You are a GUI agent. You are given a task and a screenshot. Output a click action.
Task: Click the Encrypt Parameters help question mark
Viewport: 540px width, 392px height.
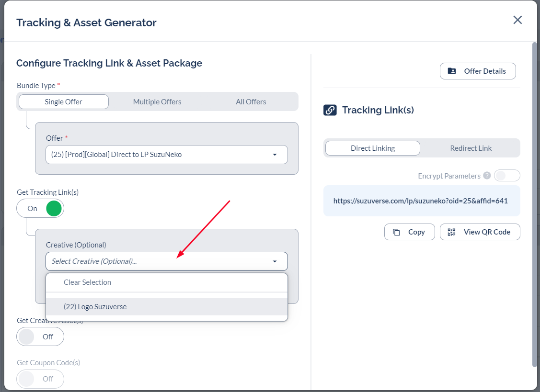pyautogui.click(x=487, y=176)
